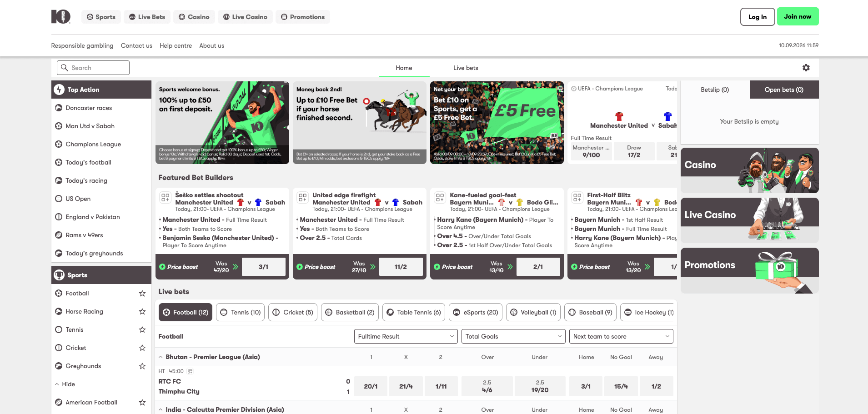Open the Money back 2nd banner
This screenshot has height=414, width=868.
(x=360, y=123)
